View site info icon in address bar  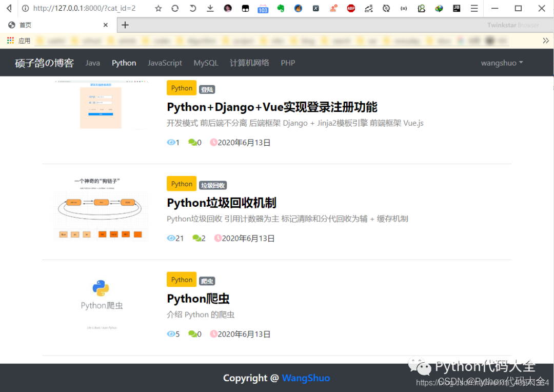pos(25,8)
